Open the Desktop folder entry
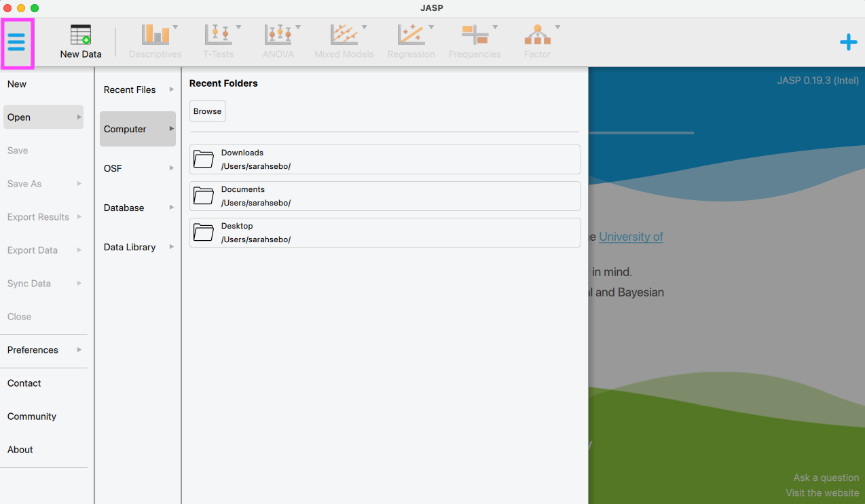Screen dimensions: 865x504 tap(384, 233)
